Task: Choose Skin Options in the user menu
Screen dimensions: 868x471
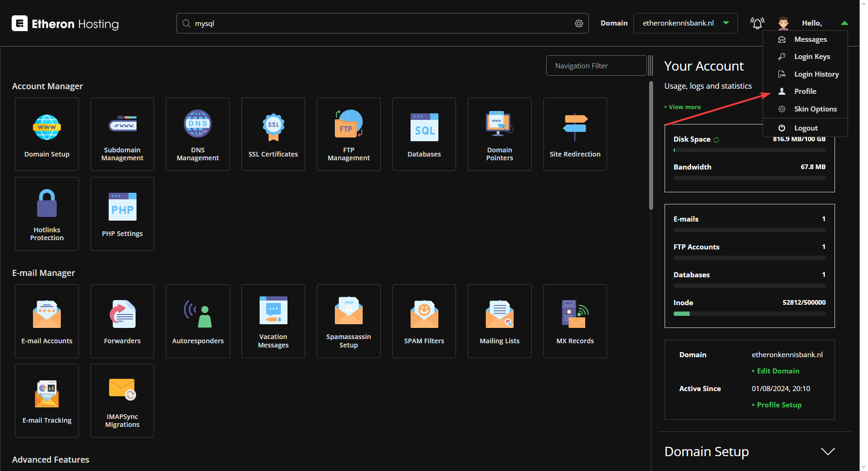Action: [x=815, y=109]
